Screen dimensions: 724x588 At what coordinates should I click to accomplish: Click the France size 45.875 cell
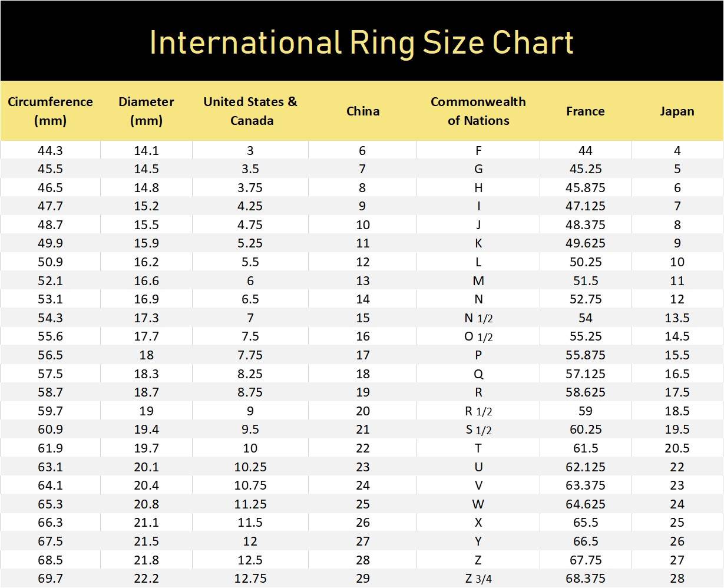(x=585, y=187)
